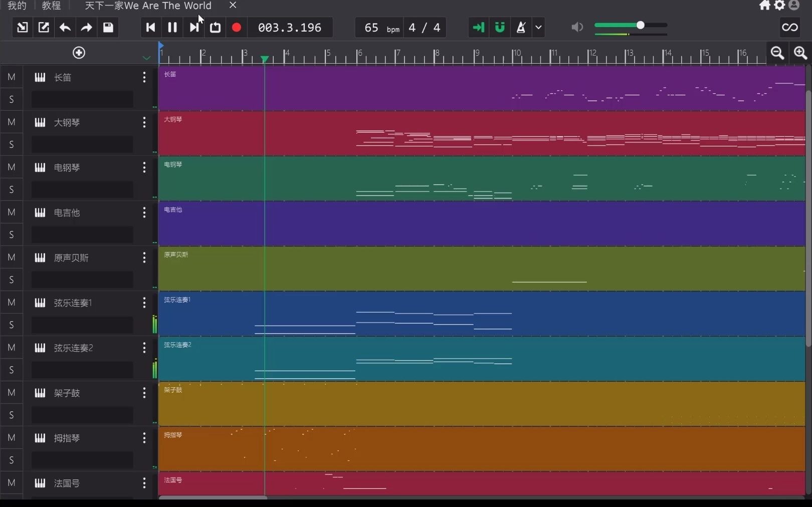Click the 大钢琴 track volume strip
The image size is (812, 507).
click(82, 145)
